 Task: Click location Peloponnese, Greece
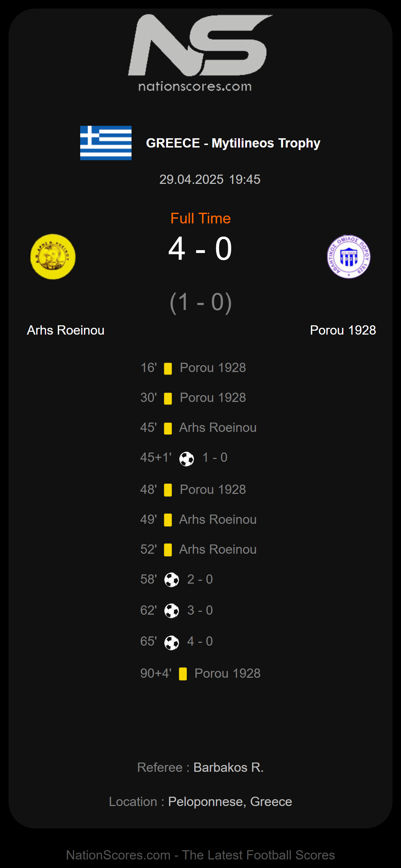[230, 802]
